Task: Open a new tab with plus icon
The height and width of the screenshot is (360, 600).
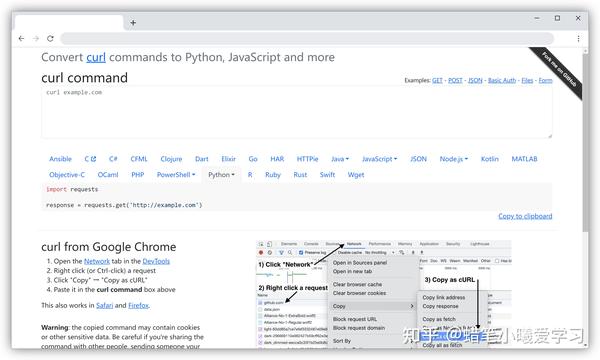Action: [133, 23]
